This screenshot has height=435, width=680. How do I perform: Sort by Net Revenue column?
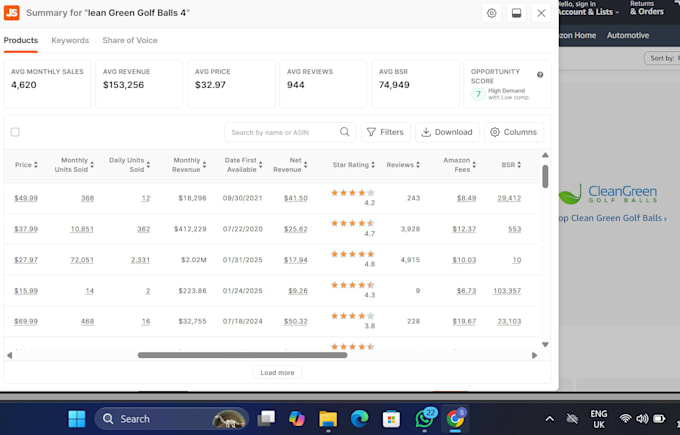pos(290,165)
